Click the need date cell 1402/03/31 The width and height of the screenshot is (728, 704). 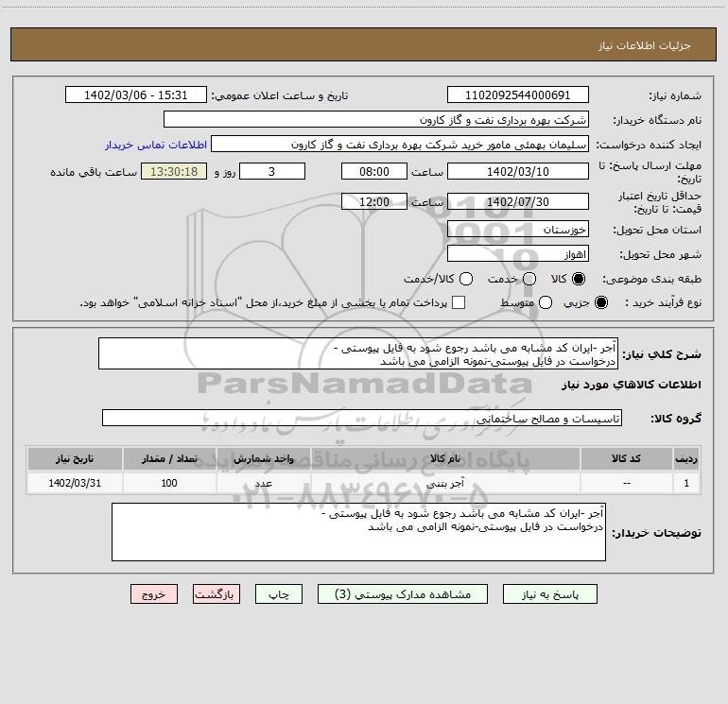[x=75, y=483]
